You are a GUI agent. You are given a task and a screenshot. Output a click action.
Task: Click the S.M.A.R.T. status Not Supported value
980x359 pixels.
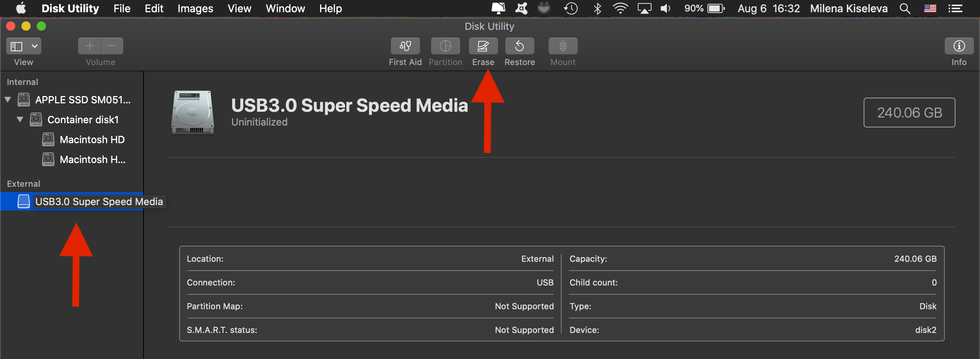[524, 330]
